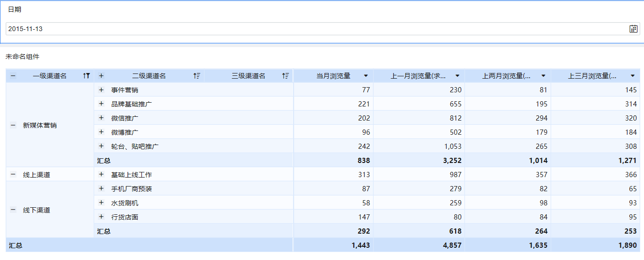The width and height of the screenshot is (644, 260).
Task: Click subtotal value 3,252
Action: click(x=452, y=161)
